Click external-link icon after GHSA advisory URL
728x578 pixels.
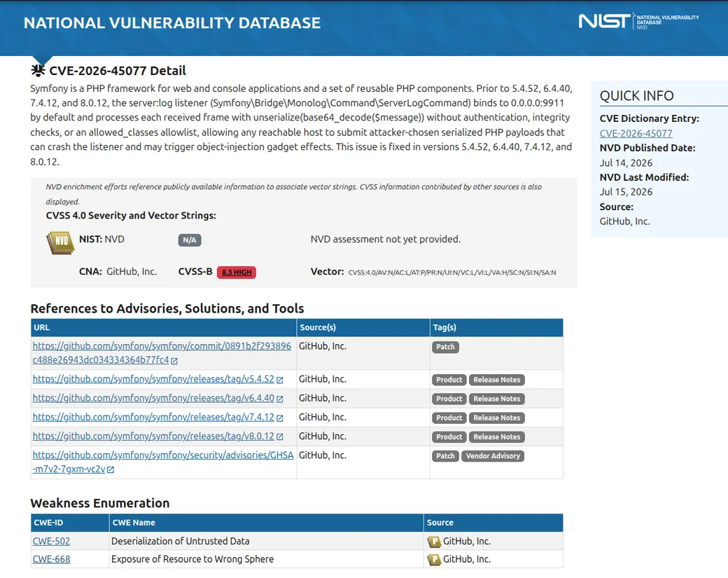(x=111, y=469)
